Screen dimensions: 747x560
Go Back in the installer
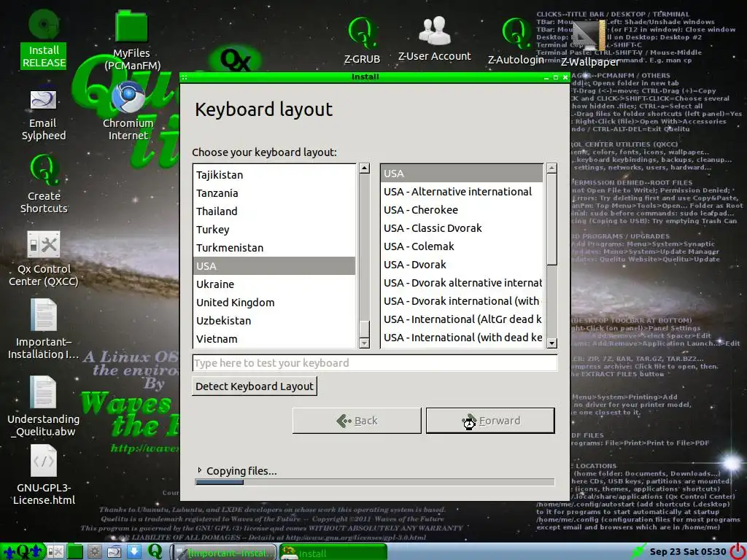tap(357, 421)
